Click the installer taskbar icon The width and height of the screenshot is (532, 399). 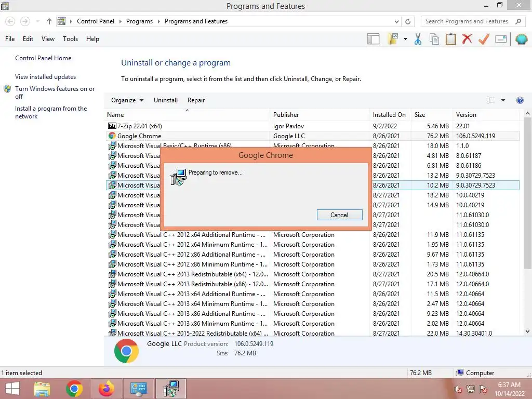point(171,389)
